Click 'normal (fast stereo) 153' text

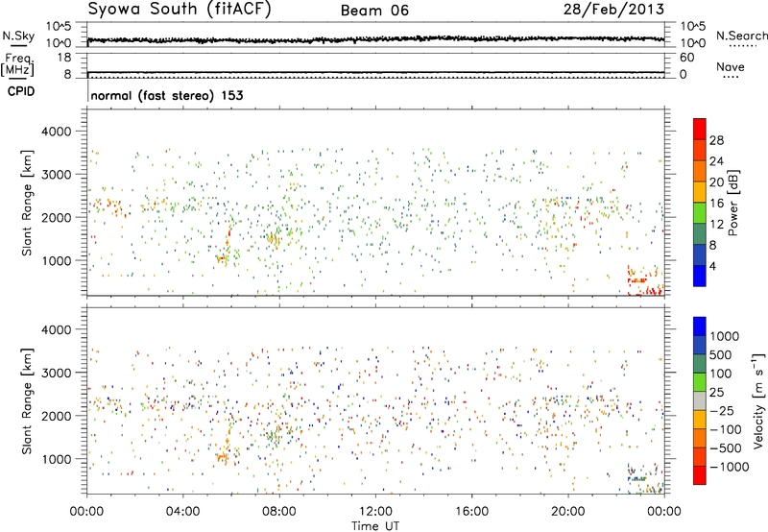tap(167, 95)
